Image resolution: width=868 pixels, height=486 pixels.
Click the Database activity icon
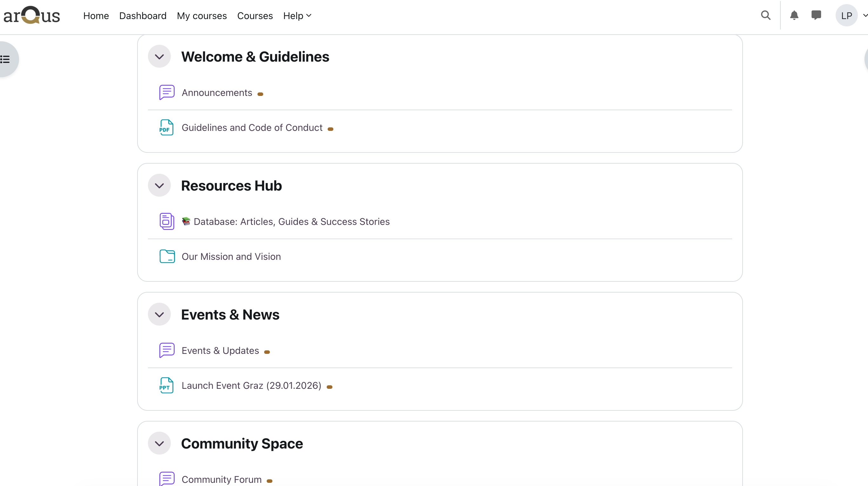click(166, 221)
